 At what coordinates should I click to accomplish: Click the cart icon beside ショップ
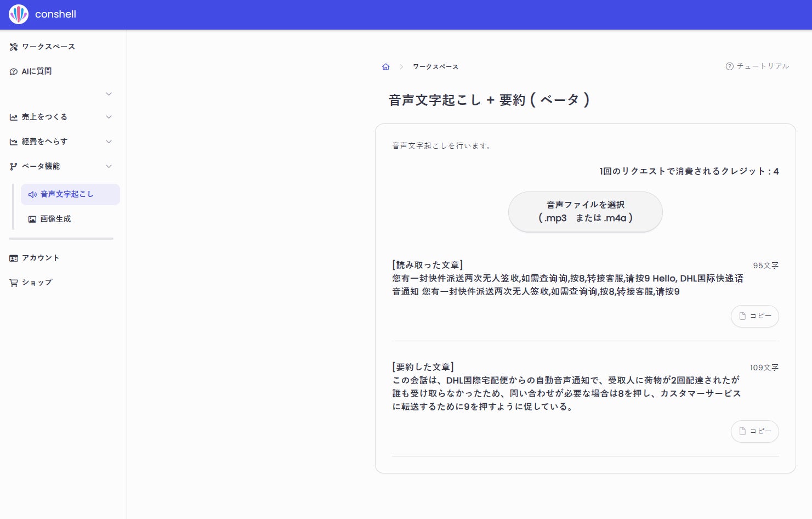(x=14, y=283)
